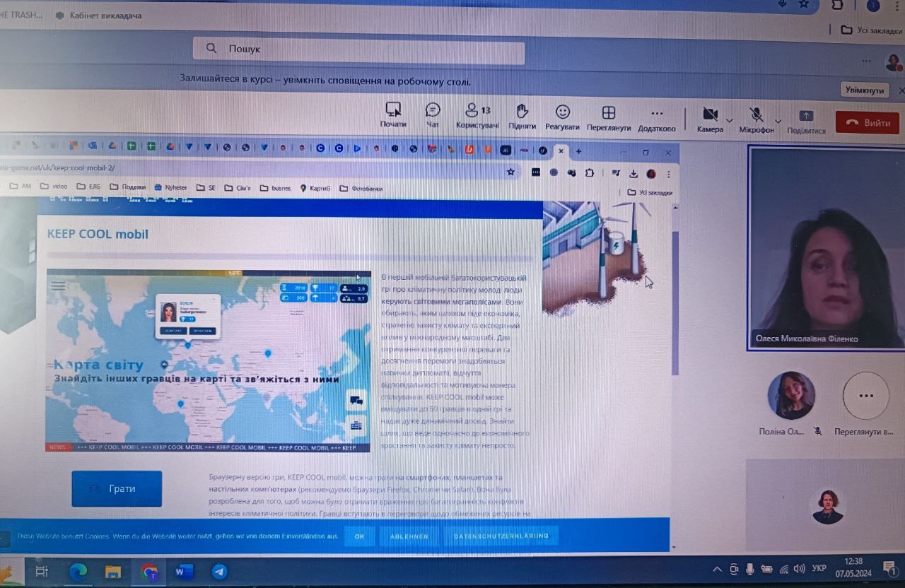The width and height of the screenshot is (905, 588).
Task: Open Усі закладки in the shared browser
Action: (x=650, y=192)
